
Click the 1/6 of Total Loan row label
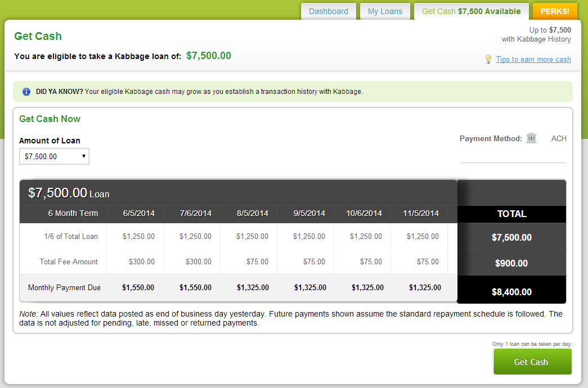pyautogui.click(x=71, y=237)
